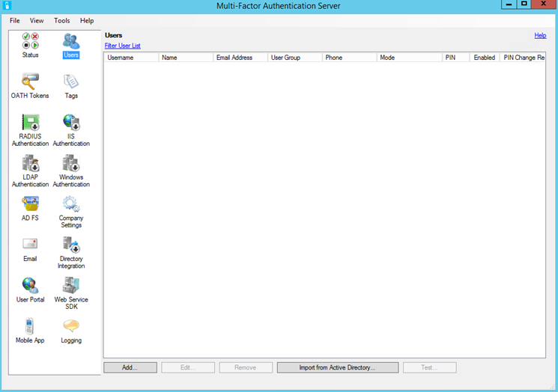Open the Mobile App section
Viewport: 558px width, 392px height.
30,331
